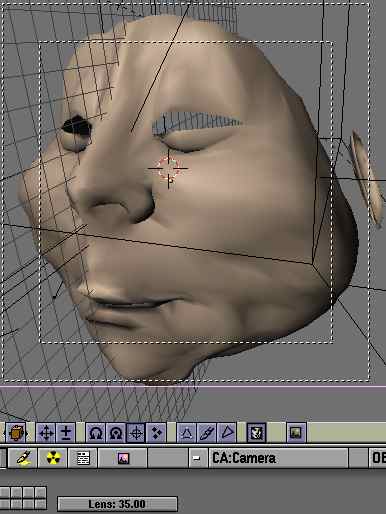Click the plus-minus zoom view icon

tap(66, 433)
